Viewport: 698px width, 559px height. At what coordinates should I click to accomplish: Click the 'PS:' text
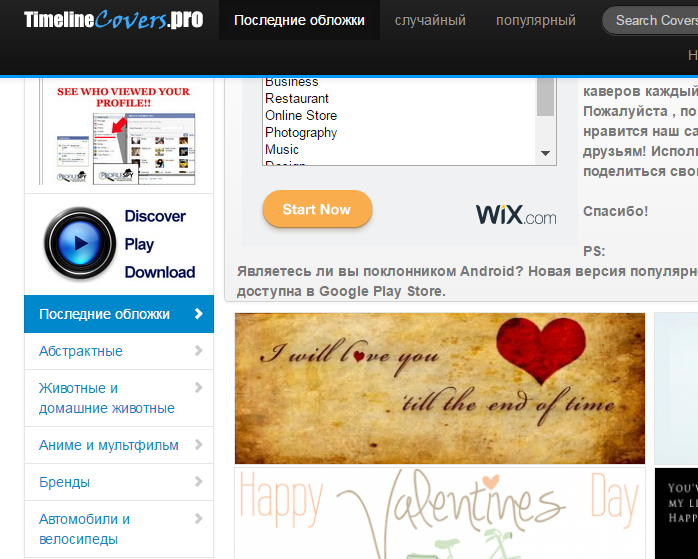(x=594, y=251)
